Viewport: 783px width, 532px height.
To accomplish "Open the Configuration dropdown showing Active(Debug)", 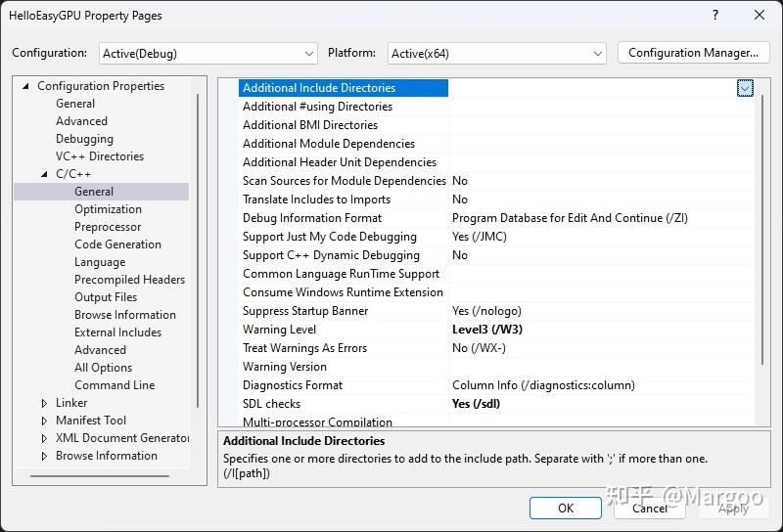I will tap(208, 54).
